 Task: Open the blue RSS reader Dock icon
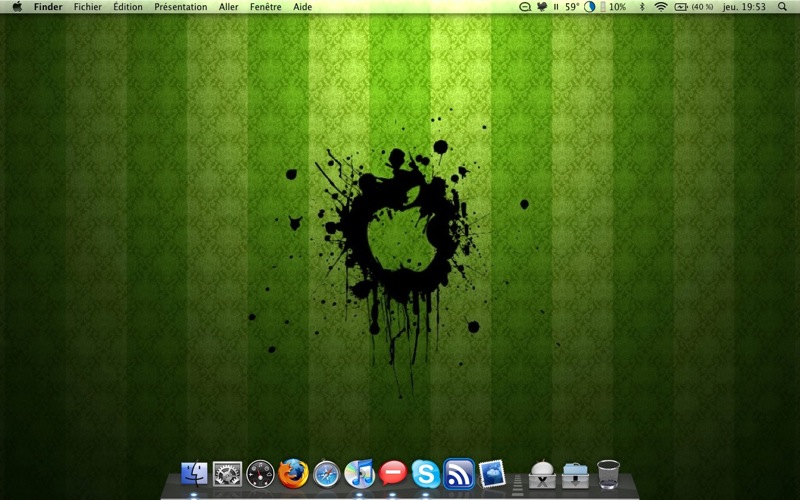459,474
